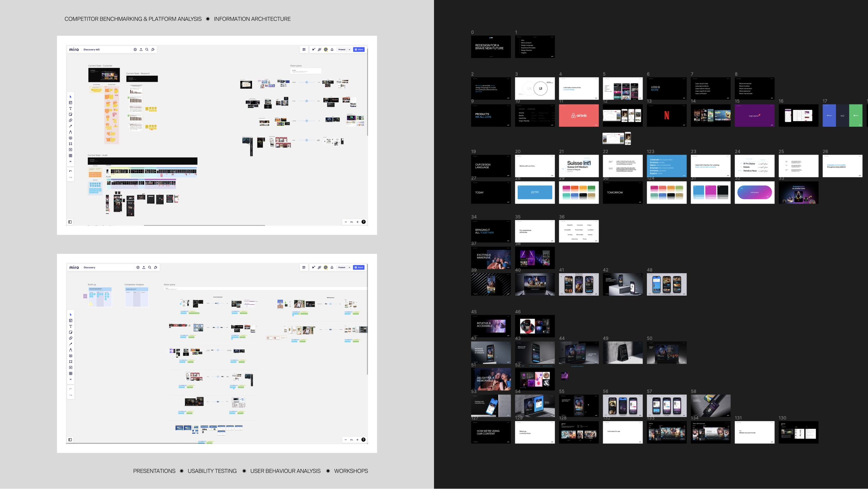Image resolution: width=868 pixels, height=489 pixels.
Task: Toggle collaborator cursors in Discovery-WS board
Action: [314, 49]
